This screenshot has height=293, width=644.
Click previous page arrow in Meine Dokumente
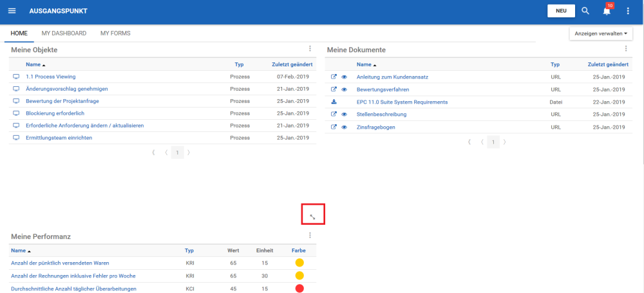[482, 142]
